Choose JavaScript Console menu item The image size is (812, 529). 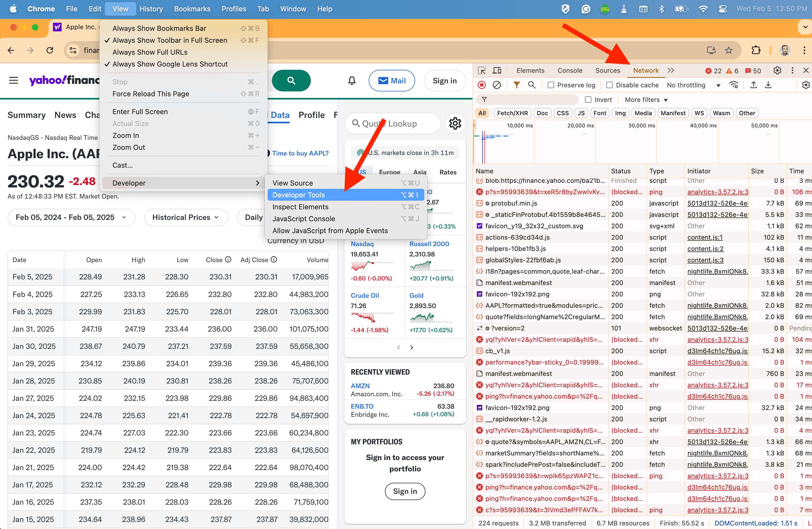346,219
